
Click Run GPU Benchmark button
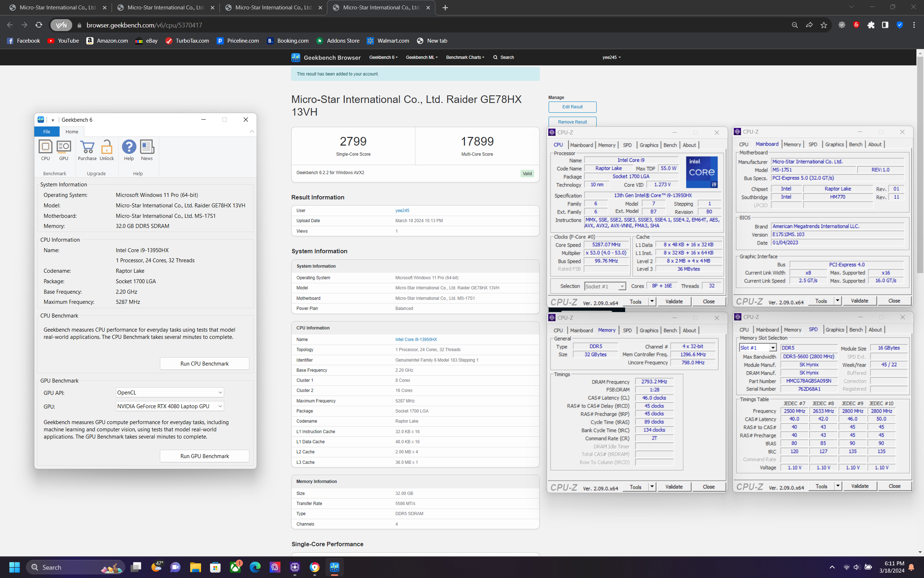click(x=204, y=456)
